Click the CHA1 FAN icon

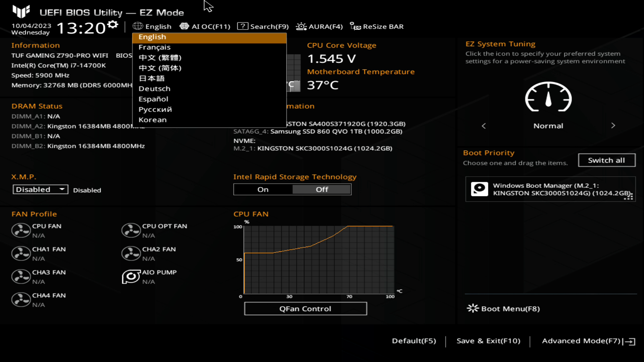21,254
